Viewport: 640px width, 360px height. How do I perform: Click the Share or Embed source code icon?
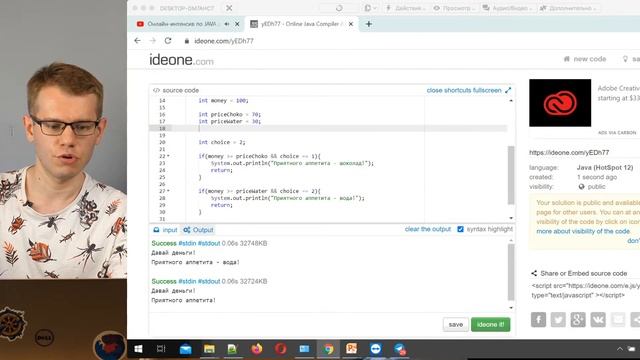534,273
